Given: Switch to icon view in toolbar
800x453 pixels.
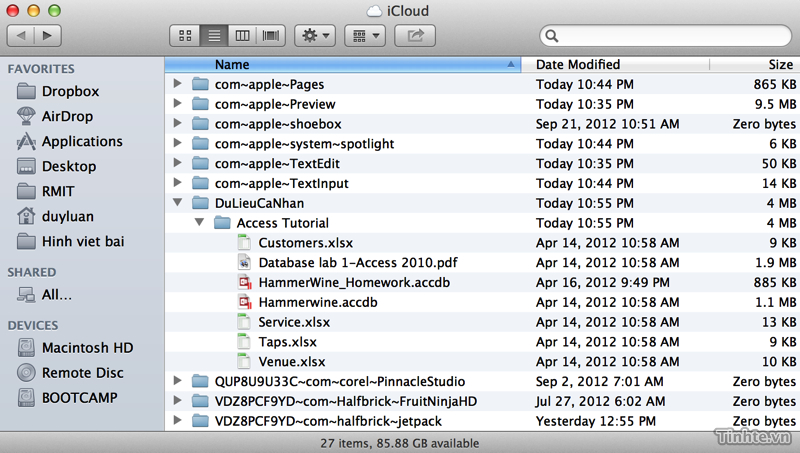Looking at the screenshot, I should (x=185, y=36).
